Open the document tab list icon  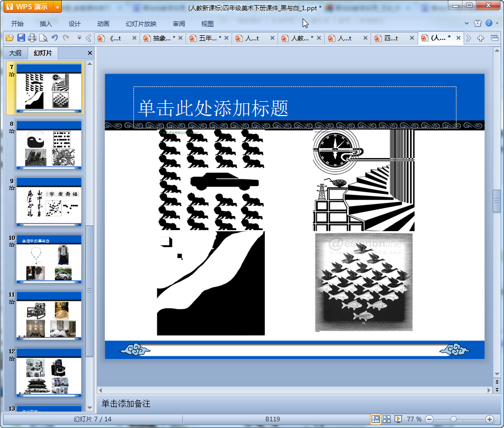[495, 38]
